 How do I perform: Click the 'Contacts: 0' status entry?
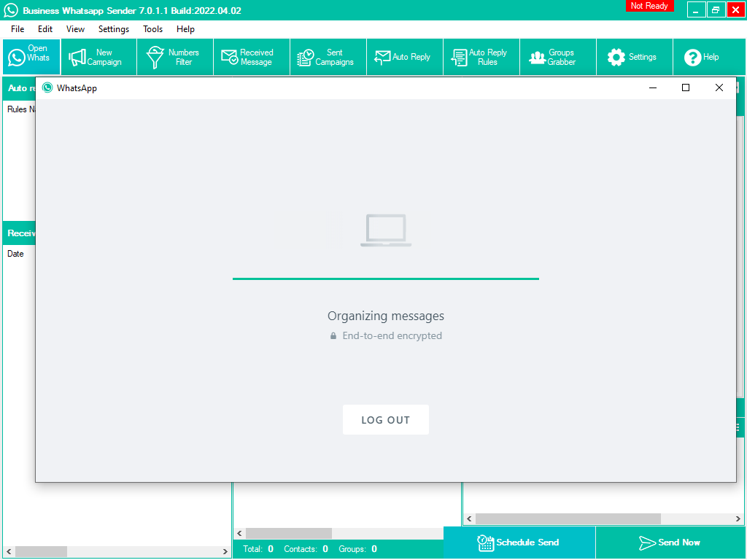tap(306, 549)
